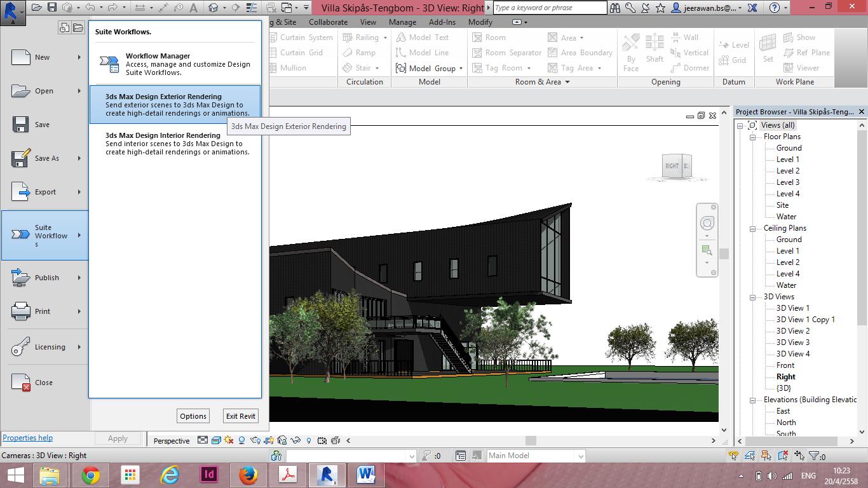Click the Exit Revit button
This screenshot has width=868, height=488.
coord(241,416)
